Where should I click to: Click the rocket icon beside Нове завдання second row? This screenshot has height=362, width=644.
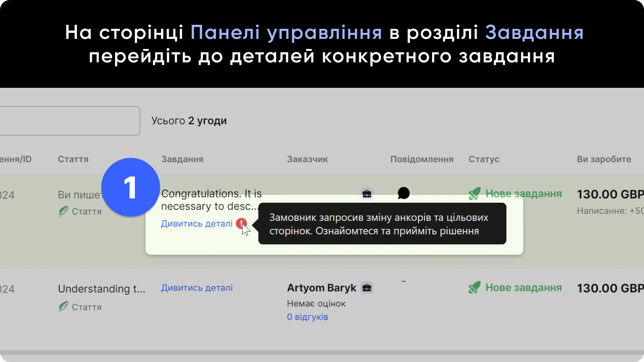coord(474,288)
